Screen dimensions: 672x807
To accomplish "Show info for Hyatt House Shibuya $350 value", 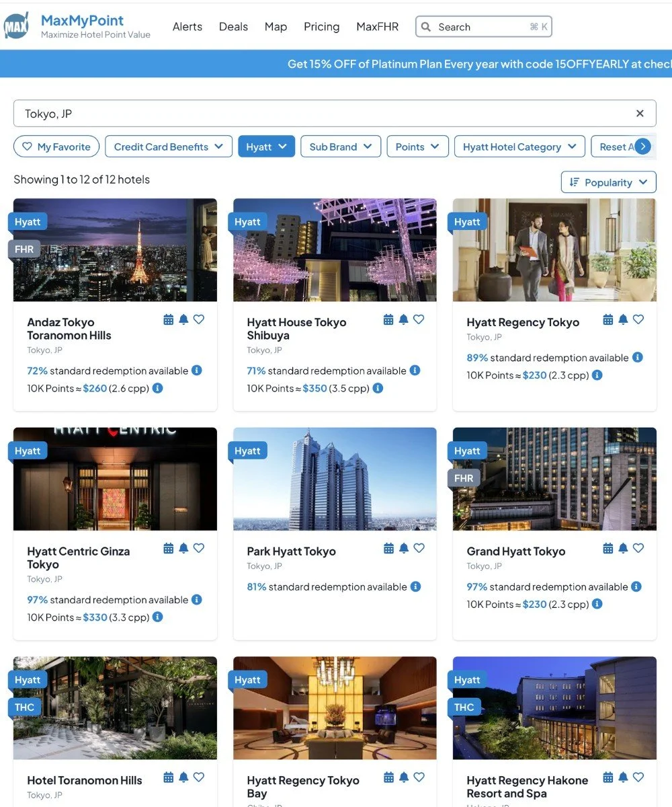I will pyautogui.click(x=378, y=388).
